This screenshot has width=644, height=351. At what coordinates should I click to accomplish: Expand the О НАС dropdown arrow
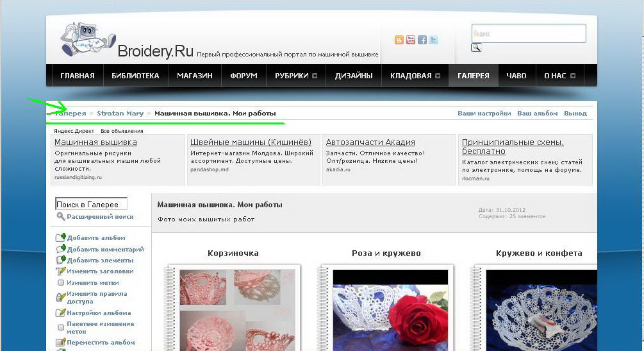click(572, 76)
